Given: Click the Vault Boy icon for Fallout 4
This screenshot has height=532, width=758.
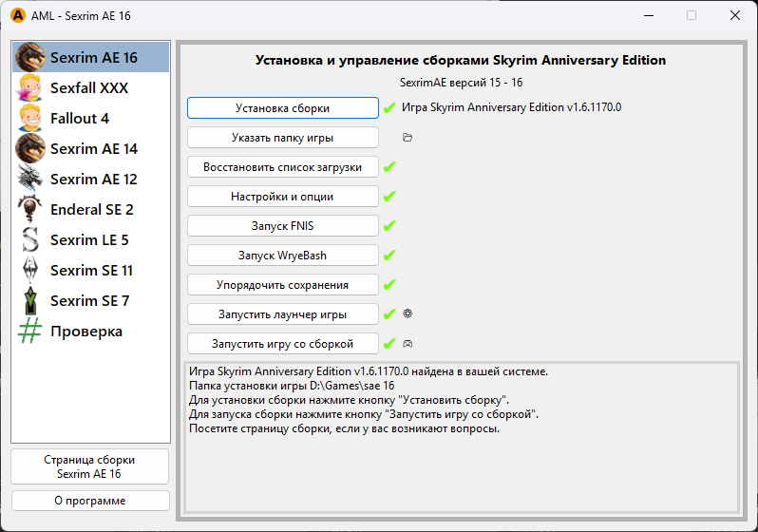Looking at the screenshot, I should click(31, 119).
